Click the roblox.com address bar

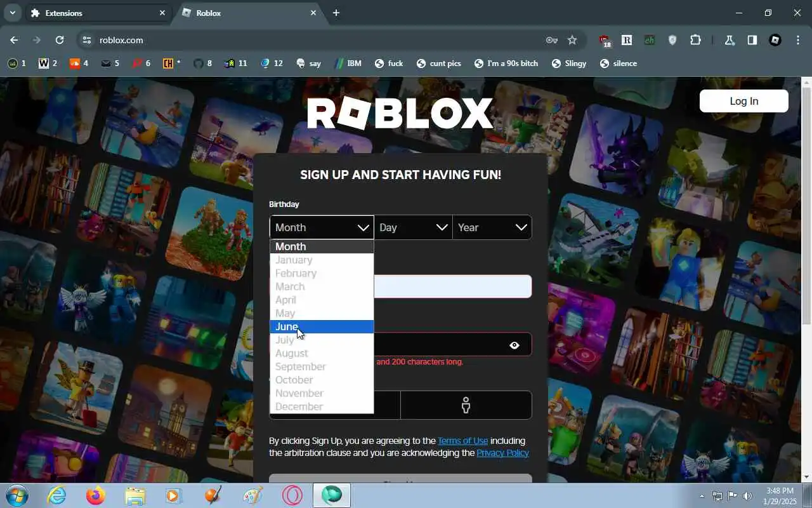pos(317,40)
